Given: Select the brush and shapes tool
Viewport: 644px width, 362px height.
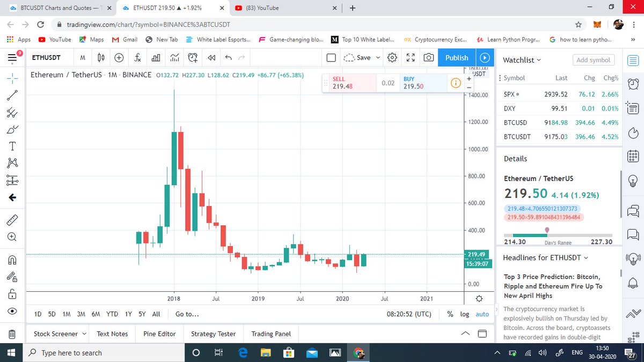Looking at the screenshot, I should [x=12, y=129].
